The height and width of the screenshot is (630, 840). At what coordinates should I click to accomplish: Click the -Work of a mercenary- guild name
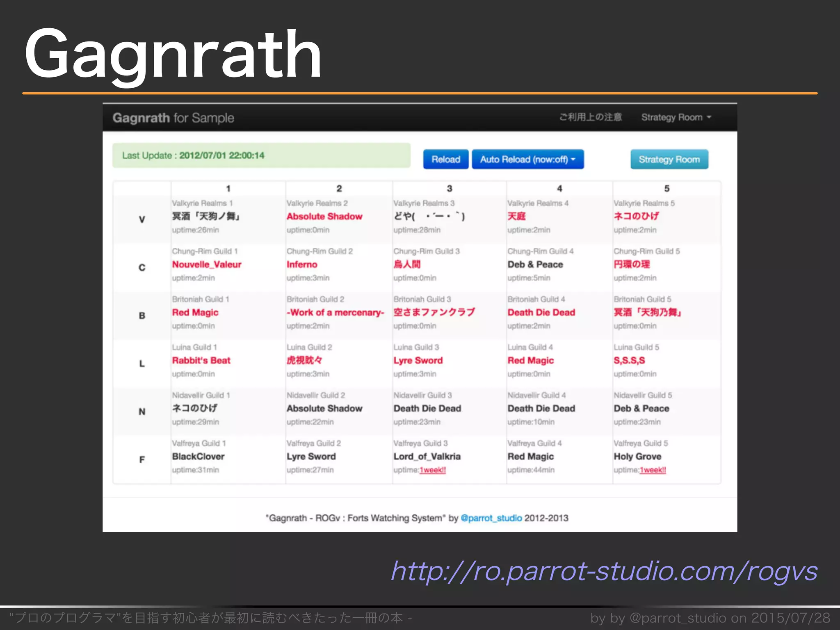(x=335, y=313)
